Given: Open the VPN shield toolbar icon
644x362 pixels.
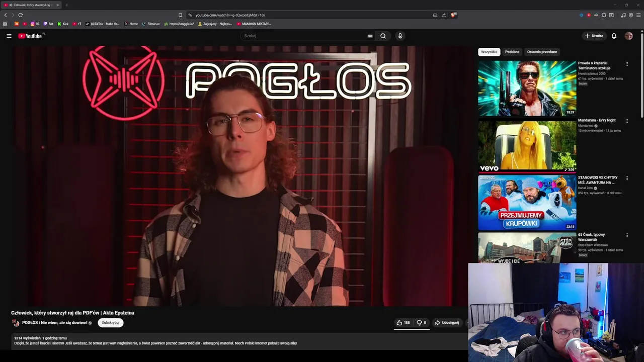Looking at the screenshot, I should pyautogui.click(x=631, y=15).
